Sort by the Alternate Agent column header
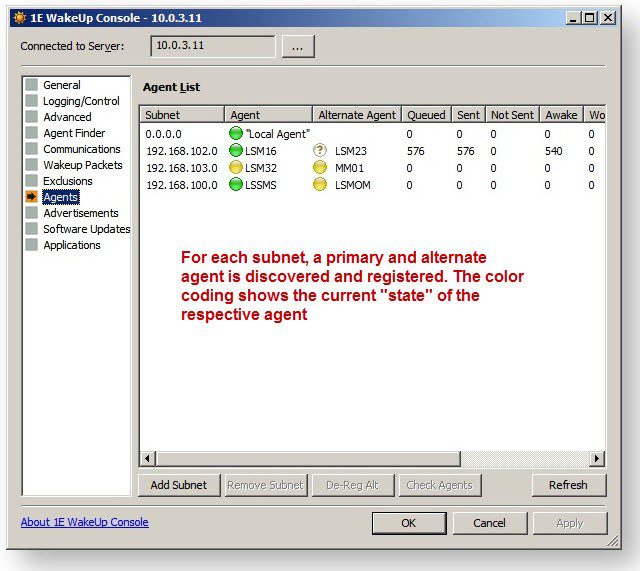 click(357, 115)
